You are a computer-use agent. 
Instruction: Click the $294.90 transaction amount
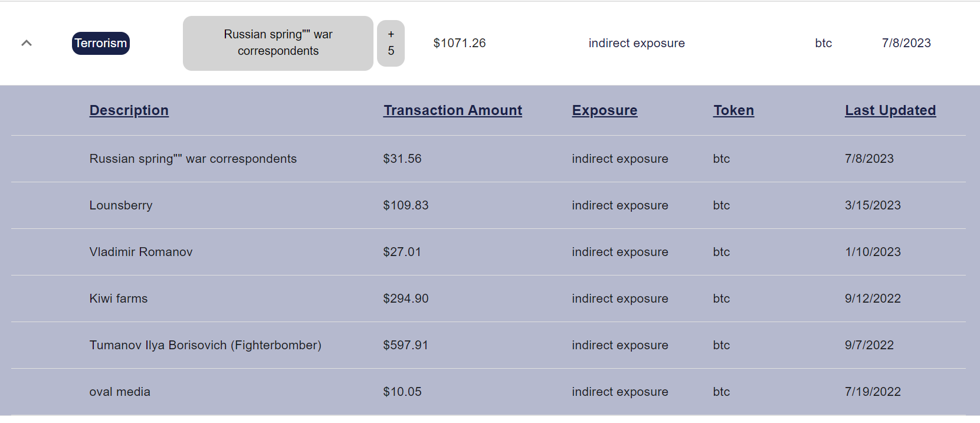(406, 299)
